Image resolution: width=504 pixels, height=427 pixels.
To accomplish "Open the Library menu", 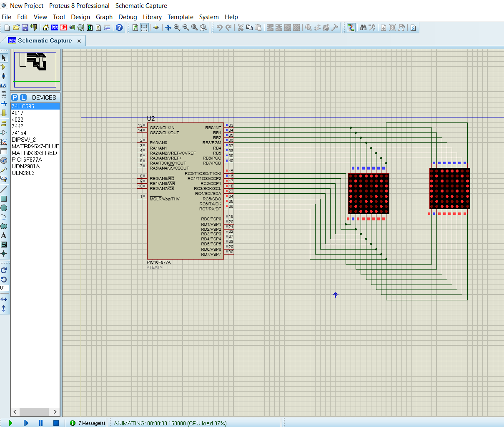I will tap(152, 17).
